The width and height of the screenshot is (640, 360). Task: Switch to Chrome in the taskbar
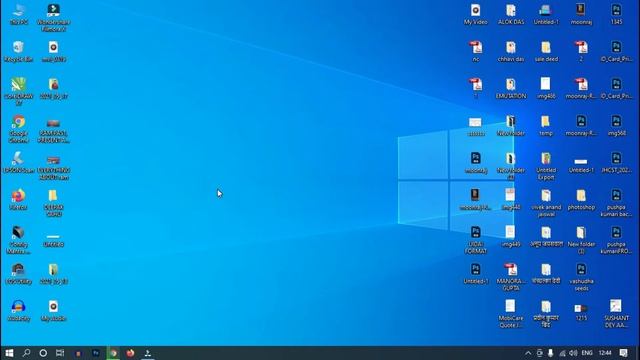[113, 353]
